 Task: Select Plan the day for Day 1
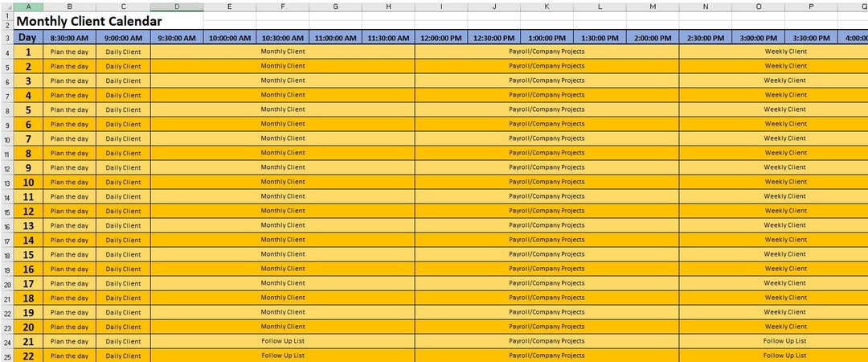point(69,51)
